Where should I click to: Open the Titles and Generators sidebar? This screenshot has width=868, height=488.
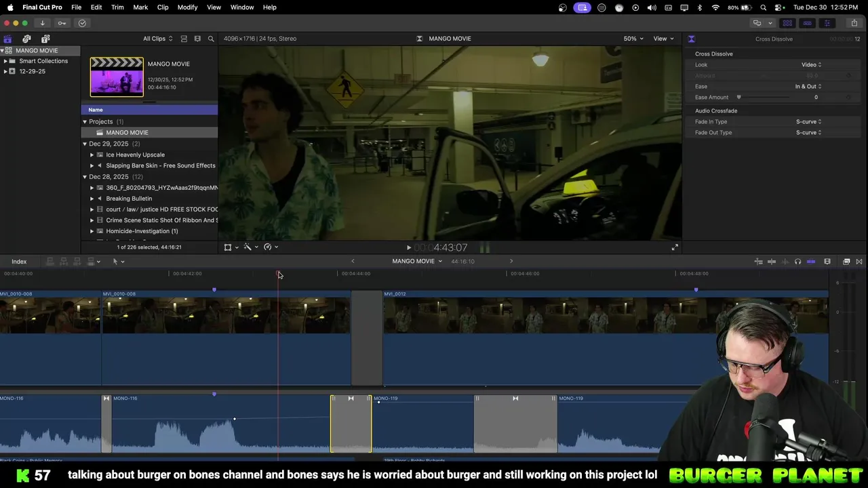pos(45,39)
